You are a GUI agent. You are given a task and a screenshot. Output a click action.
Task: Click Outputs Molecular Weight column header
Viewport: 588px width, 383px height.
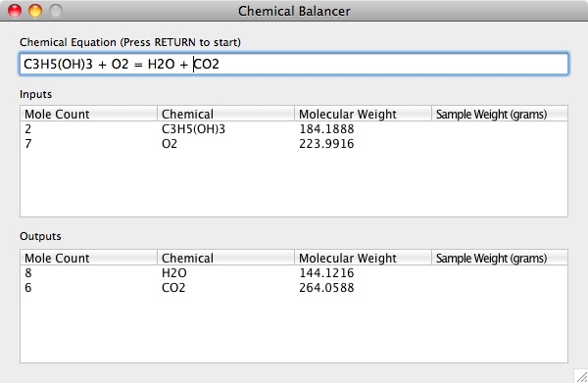coord(363,258)
